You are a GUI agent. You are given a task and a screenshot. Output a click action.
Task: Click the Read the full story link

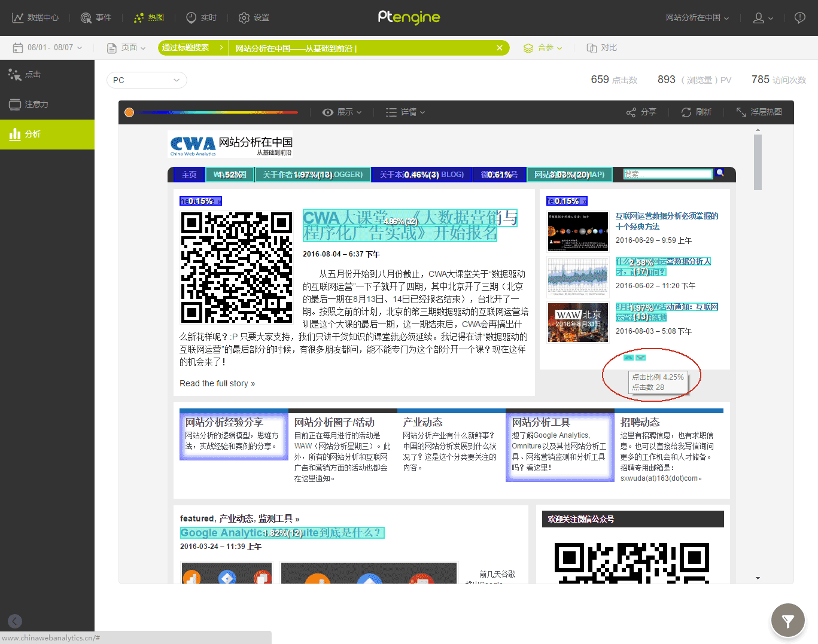217,383
